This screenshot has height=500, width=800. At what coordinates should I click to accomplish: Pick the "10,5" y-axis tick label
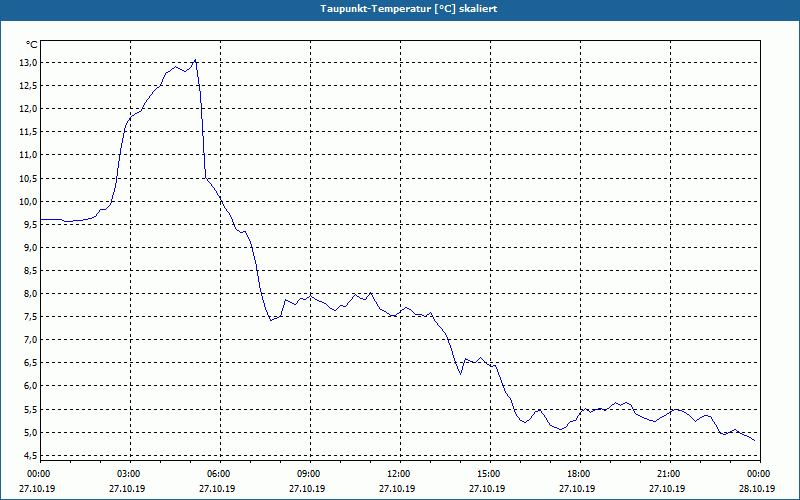(28, 179)
